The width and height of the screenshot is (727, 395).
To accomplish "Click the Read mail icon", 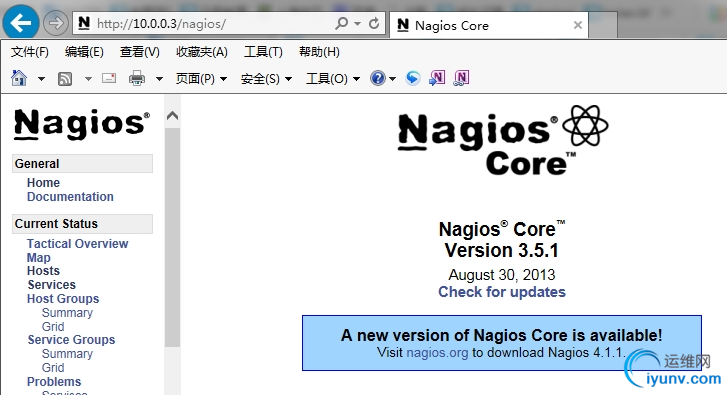I will 109,78.
